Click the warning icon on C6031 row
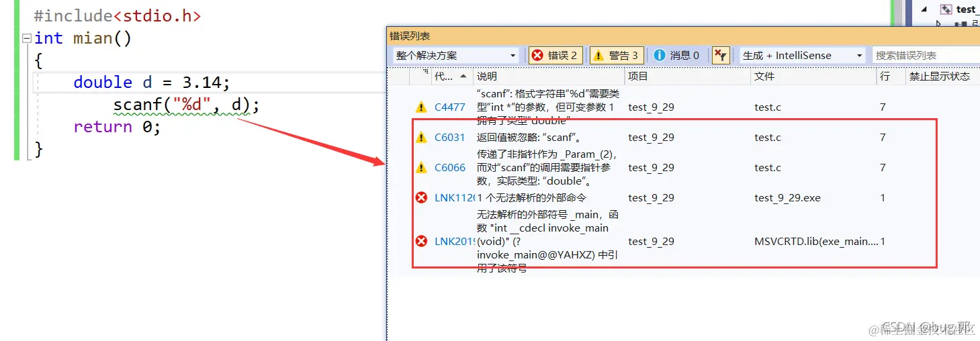 point(421,138)
